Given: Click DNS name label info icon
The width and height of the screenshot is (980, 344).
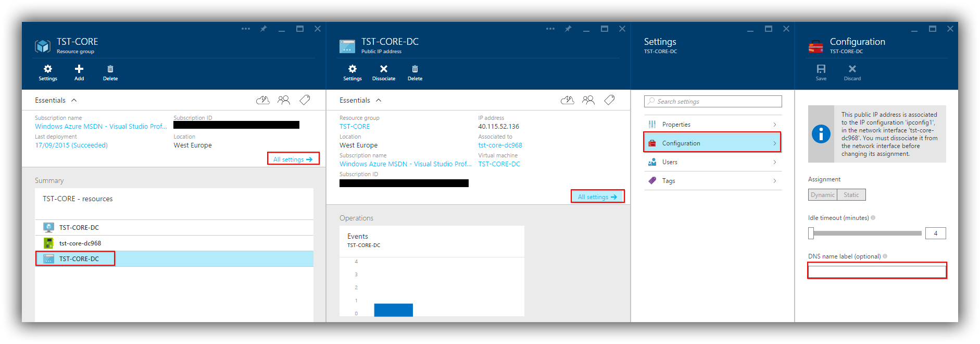Looking at the screenshot, I should [885, 256].
